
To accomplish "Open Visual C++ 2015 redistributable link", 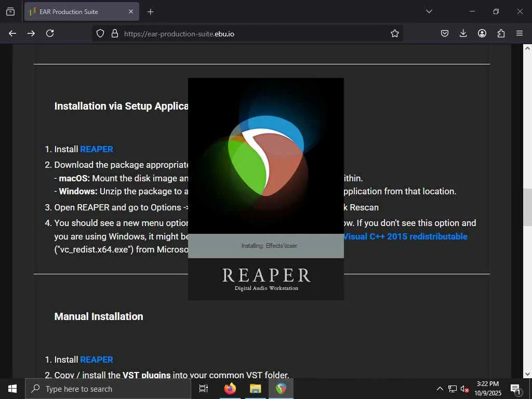I will point(405,236).
